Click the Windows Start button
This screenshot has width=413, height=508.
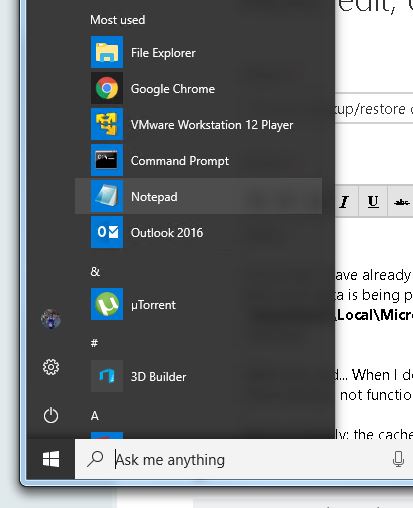pyautogui.click(x=51, y=459)
